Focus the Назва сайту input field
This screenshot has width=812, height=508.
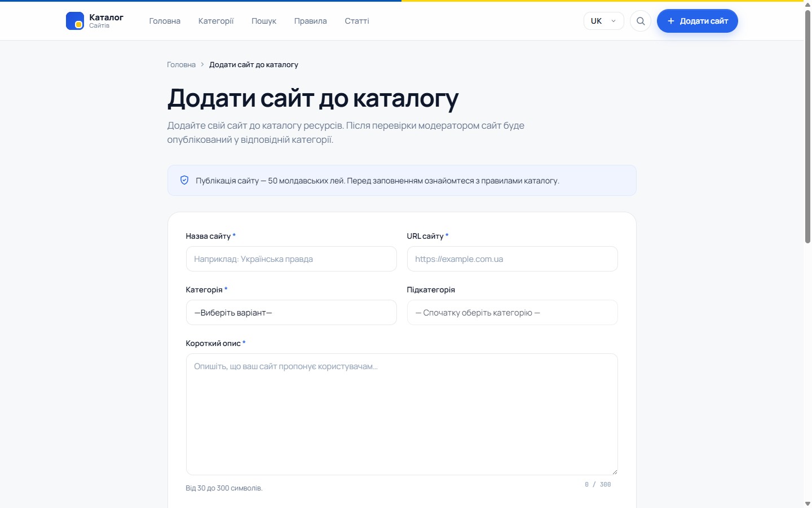291,259
